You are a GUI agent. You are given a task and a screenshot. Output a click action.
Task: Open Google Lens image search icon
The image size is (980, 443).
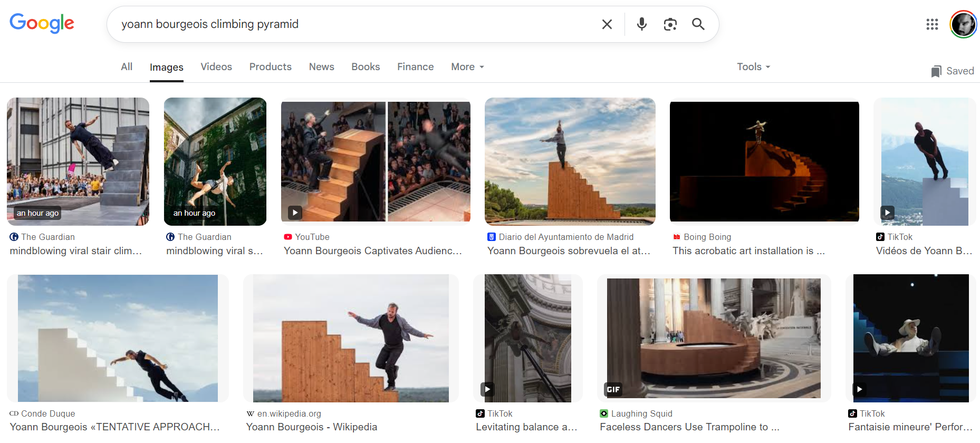pyautogui.click(x=670, y=24)
